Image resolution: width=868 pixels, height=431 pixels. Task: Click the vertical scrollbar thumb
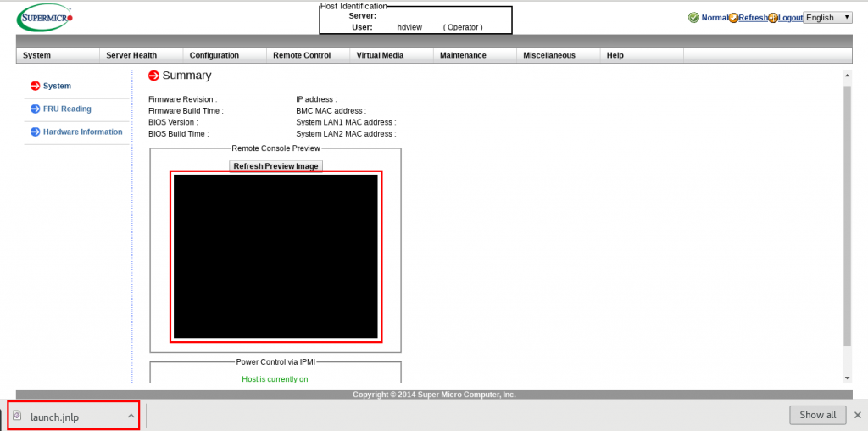click(847, 216)
